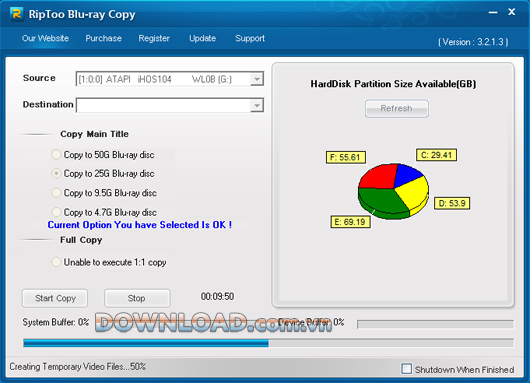
Task: Close the RipToo Blu-ray Copy window
Action: pos(511,12)
